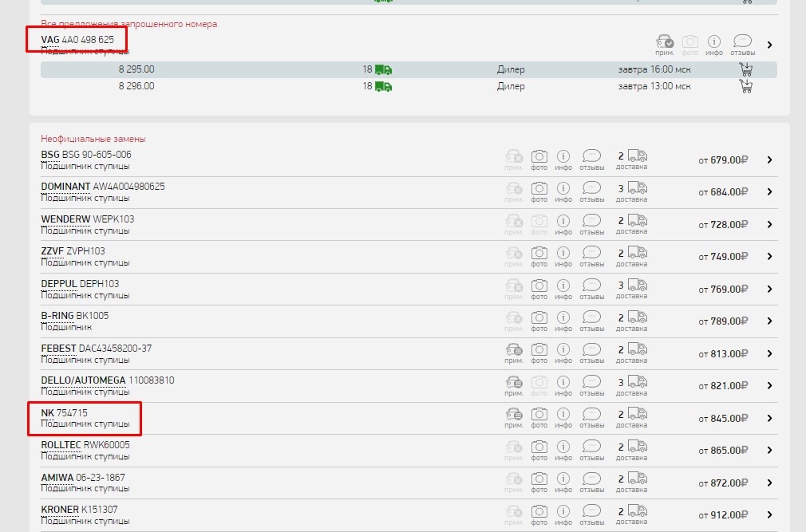Add the 8 296.00 dealer offer to cart
This screenshot has height=532, width=806.
[x=746, y=86]
